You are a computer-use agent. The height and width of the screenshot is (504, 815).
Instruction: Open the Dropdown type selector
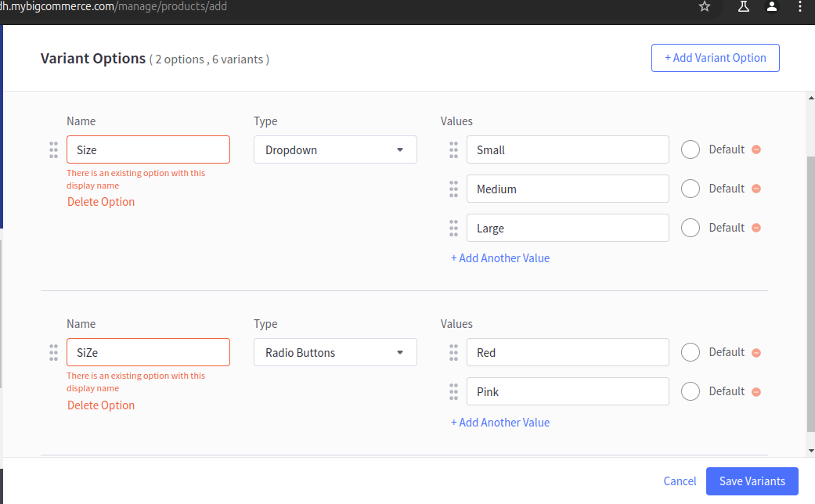point(335,149)
